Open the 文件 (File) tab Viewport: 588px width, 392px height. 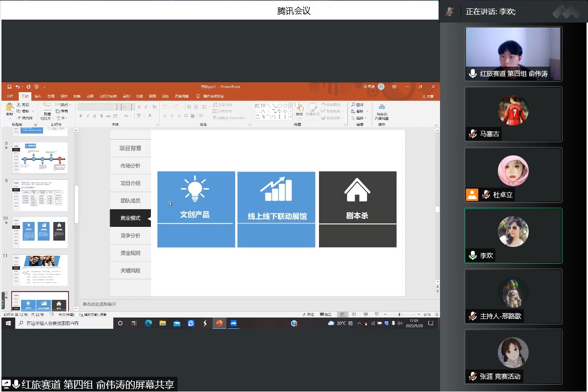point(10,96)
